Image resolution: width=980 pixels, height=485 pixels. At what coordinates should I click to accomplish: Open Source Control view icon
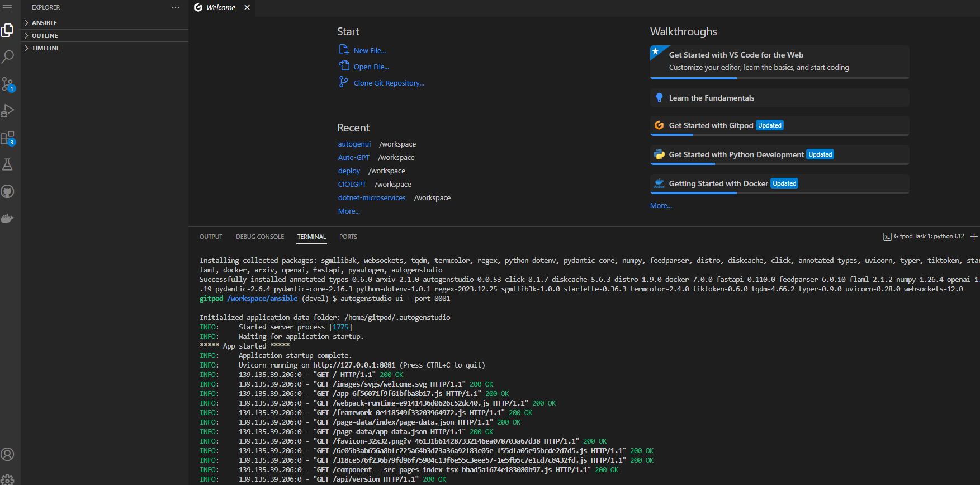coord(8,84)
